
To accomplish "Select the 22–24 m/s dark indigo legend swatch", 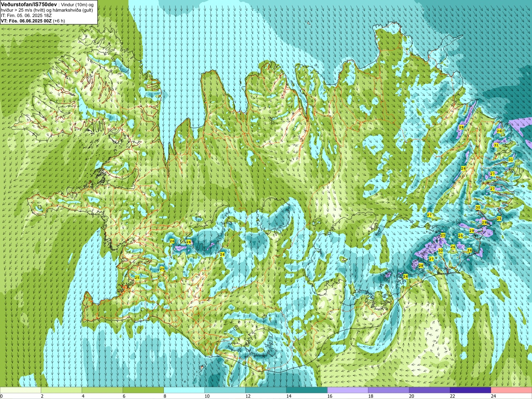I will (x=470, y=390).
